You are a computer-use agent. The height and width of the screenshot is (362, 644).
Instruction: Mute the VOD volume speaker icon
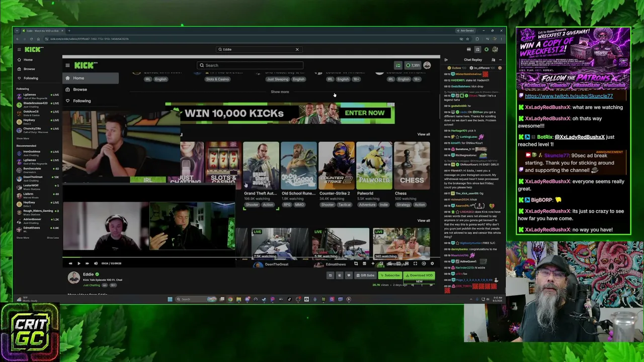(x=96, y=263)
